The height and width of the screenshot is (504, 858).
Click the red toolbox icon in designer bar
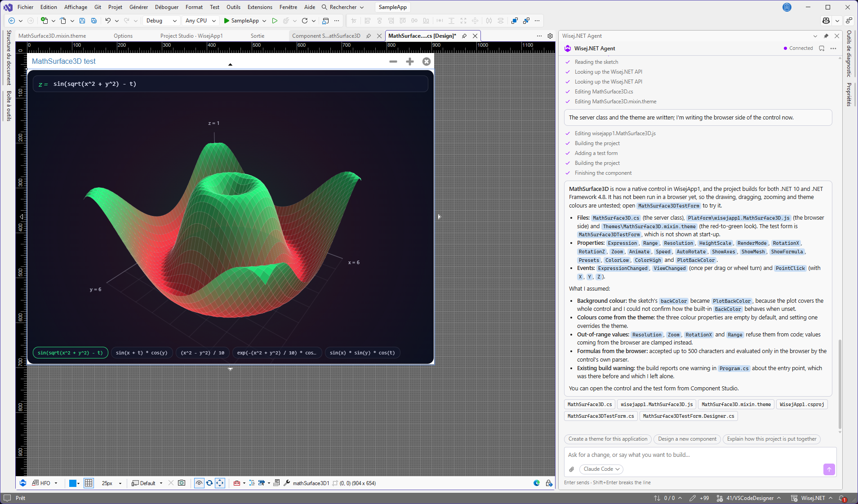point(236,483)
